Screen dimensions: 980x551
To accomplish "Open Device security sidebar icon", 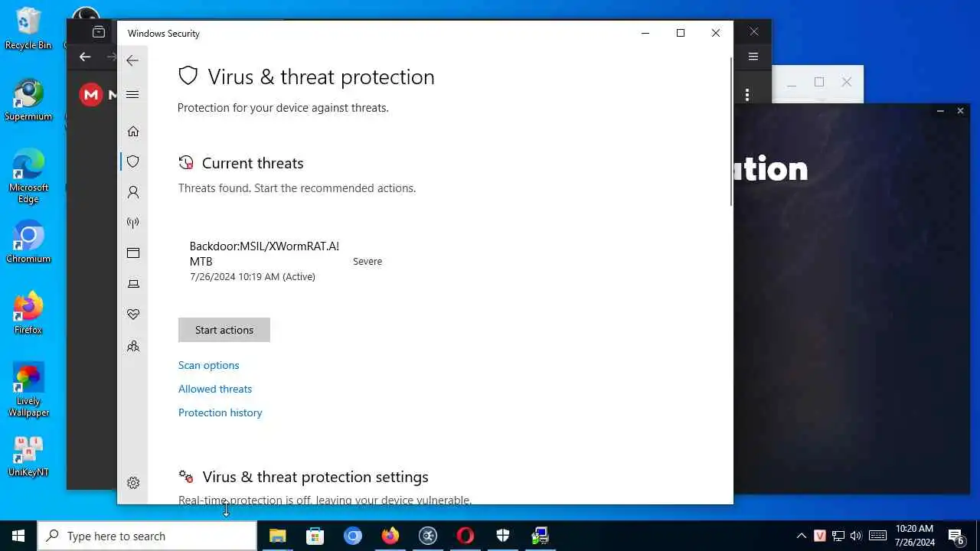I will coord(133,284).
